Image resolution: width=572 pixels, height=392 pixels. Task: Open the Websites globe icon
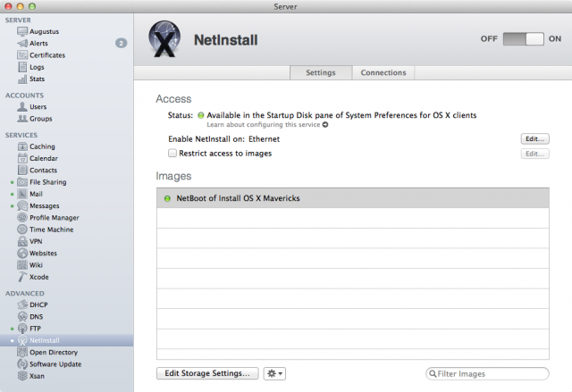22,254
